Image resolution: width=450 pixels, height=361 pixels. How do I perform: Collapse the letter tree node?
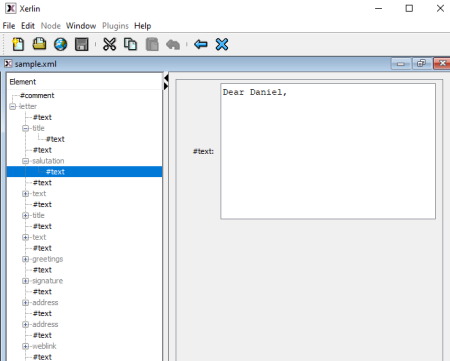[x=13, y=107]
